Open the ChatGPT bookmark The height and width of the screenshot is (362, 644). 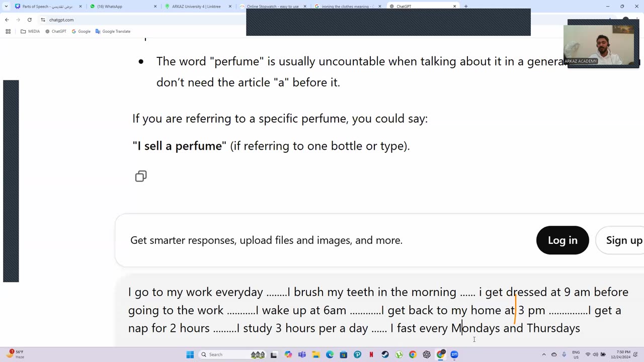[56, 31]
